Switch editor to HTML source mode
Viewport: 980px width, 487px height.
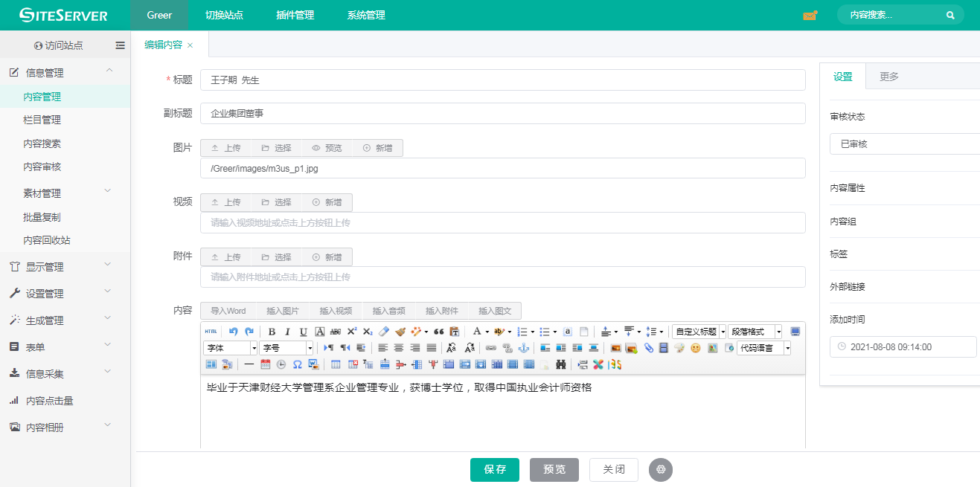pos(211,332)
